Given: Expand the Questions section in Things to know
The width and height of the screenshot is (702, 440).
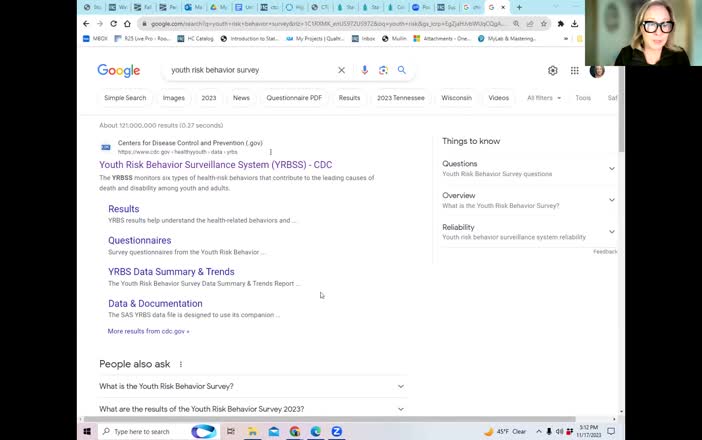Looking at the screenshot, I should coord(612,168).
